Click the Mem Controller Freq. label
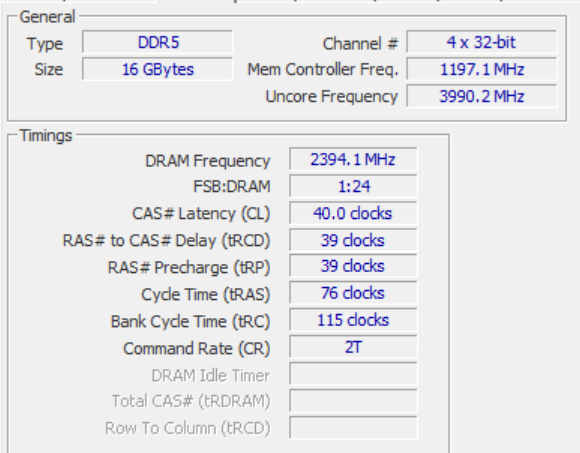This screenshot has height=453, width=580. pyautogui.click(x=323, y=70)
